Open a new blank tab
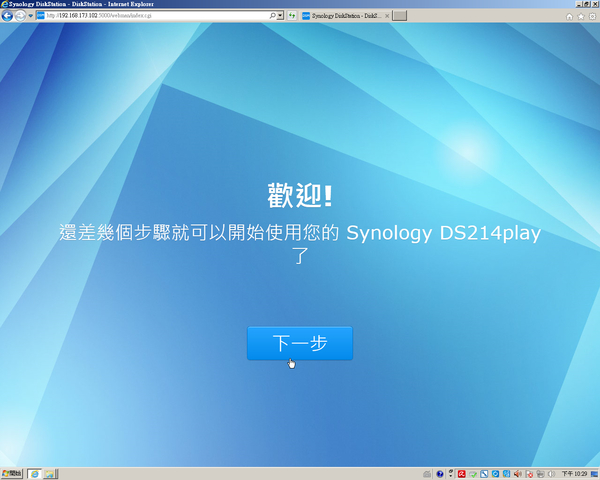The image size is (600, 480). tap(399, 17)
